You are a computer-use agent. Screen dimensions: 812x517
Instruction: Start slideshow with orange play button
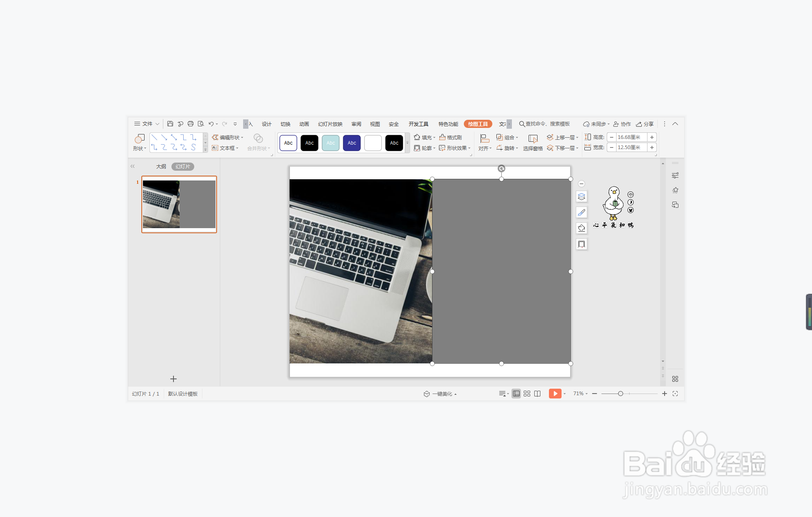[555, 394]
